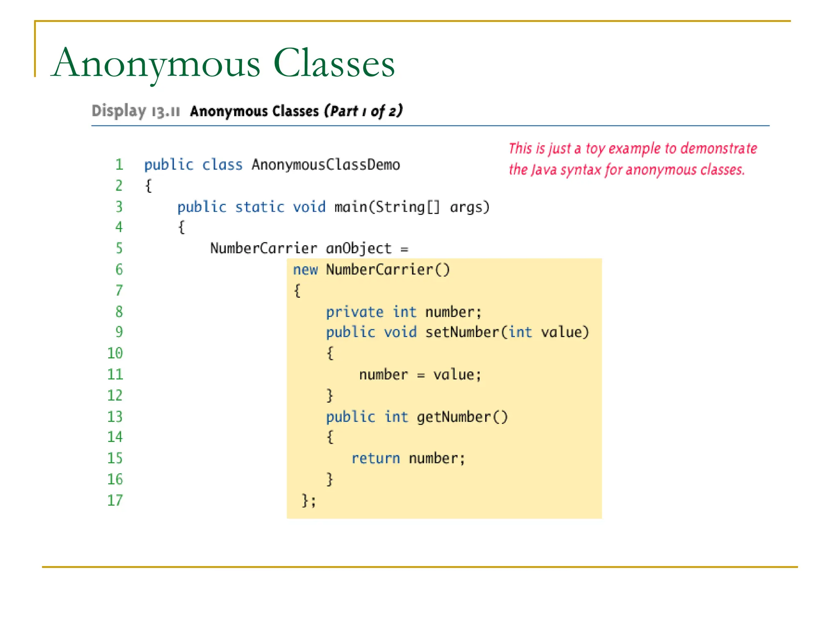Click line number 13
The width and height of the screenshot is (840, 630).
click(x=115, y=417)
